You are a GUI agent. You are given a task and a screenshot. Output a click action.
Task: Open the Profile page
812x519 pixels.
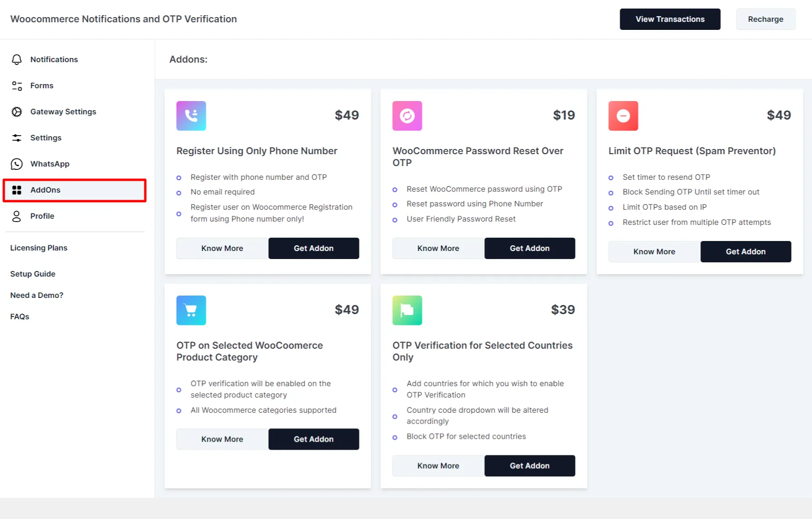[75, 216]
